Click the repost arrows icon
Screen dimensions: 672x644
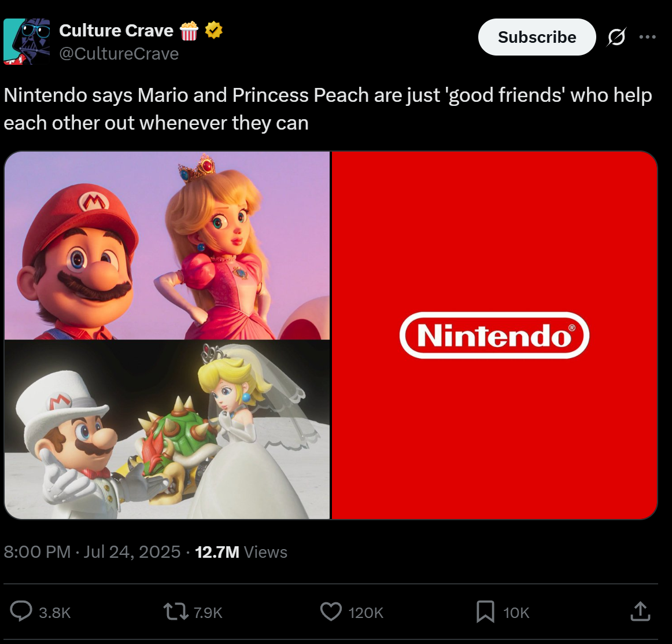pyautogui.click(x=176, y=612)
